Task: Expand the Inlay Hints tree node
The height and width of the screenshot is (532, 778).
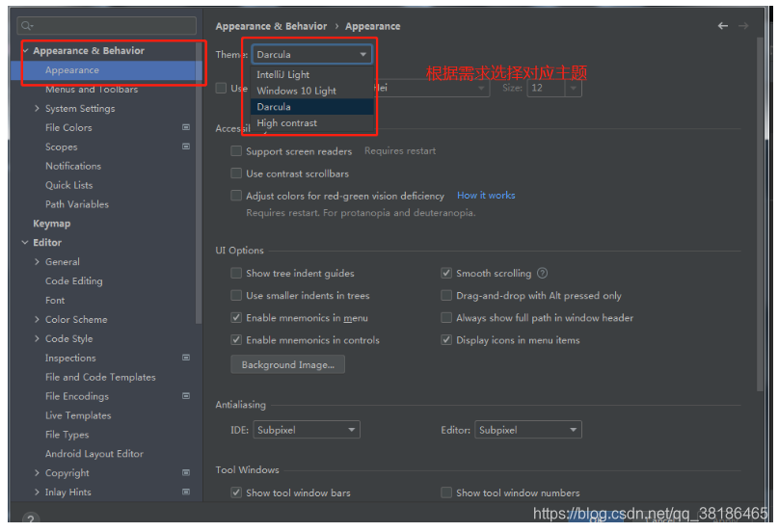Action: click(37, 492)
